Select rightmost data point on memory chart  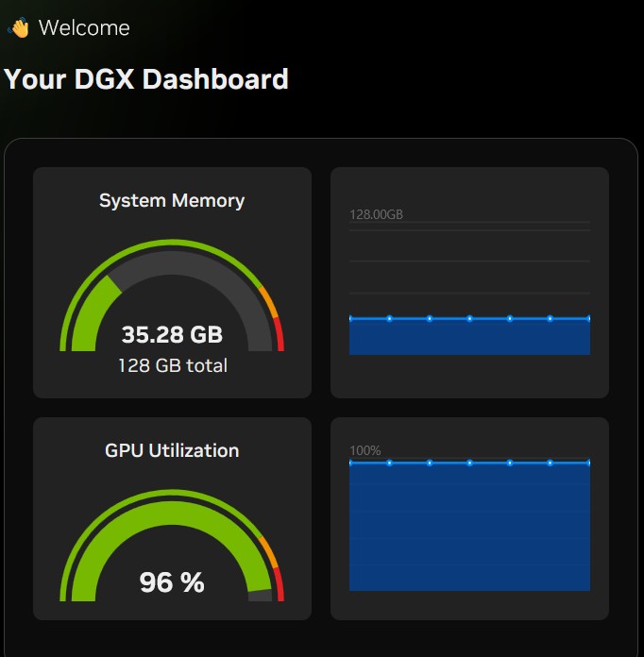click(589, 318)
